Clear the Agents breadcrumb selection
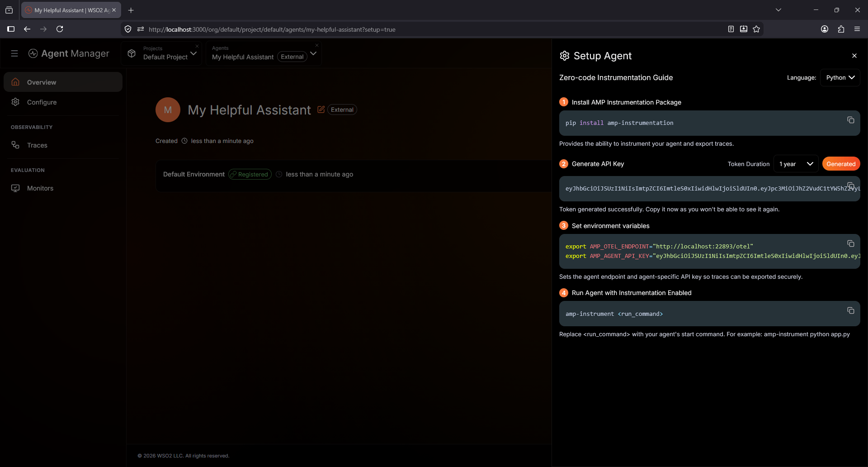The width and height of the screenshot is (868, 467). tap(317, 45)
